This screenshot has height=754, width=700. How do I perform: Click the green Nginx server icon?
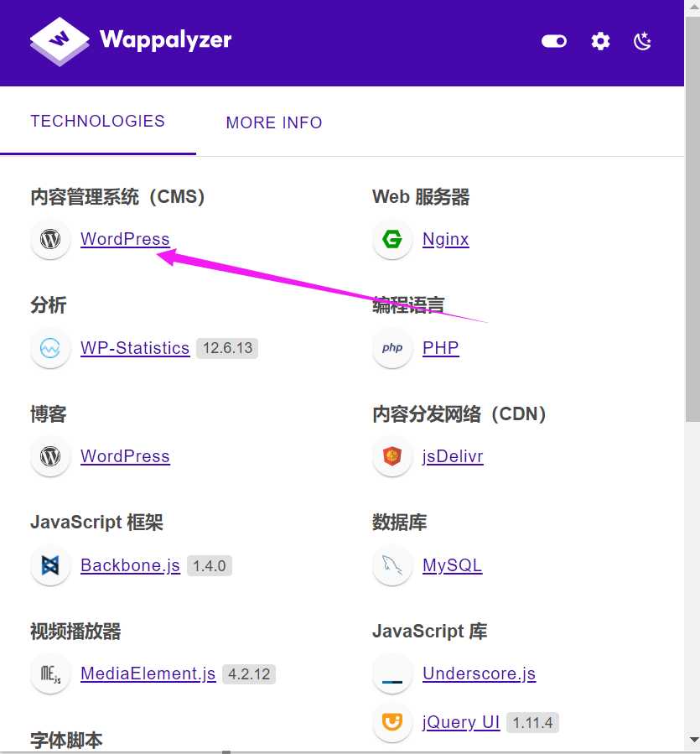392,239
